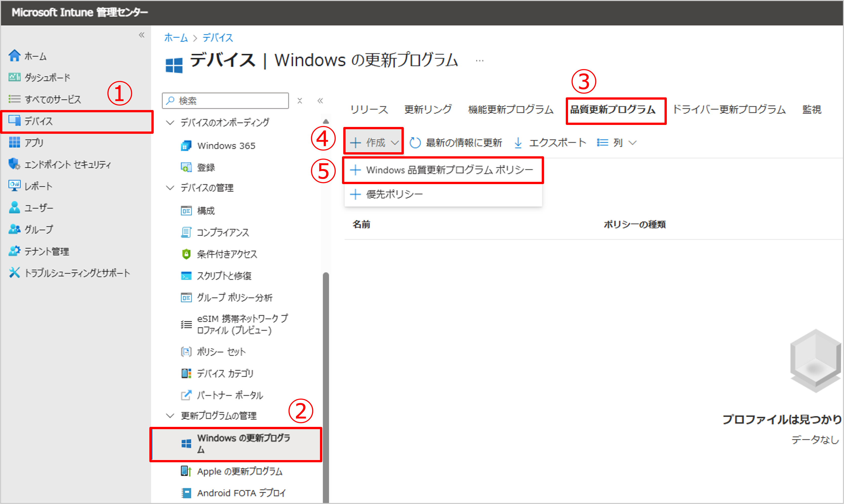
Task: Collapse the 更新プログラムの管理 section
Action: coord(170,416)
